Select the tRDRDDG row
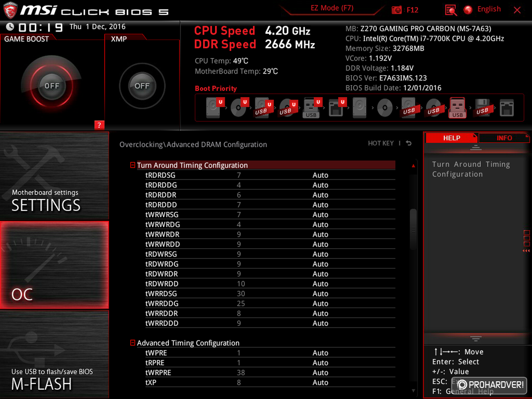Screen dimensions: 532x399 click(270, 185)
